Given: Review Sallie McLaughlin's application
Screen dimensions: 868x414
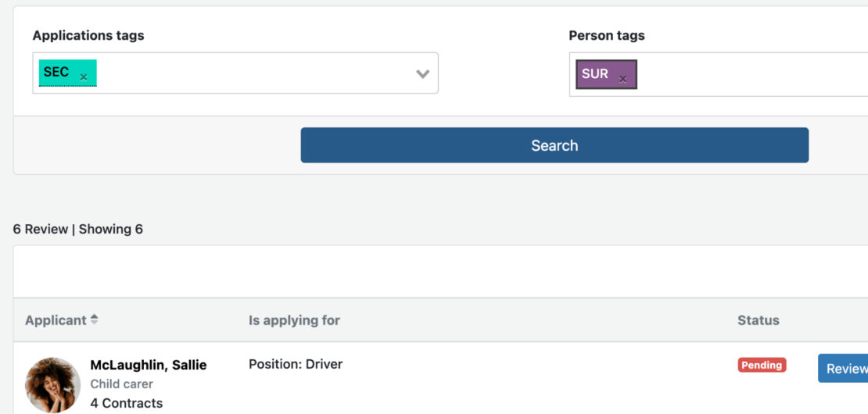Looking at the screenshot, I should click(843, 369).
